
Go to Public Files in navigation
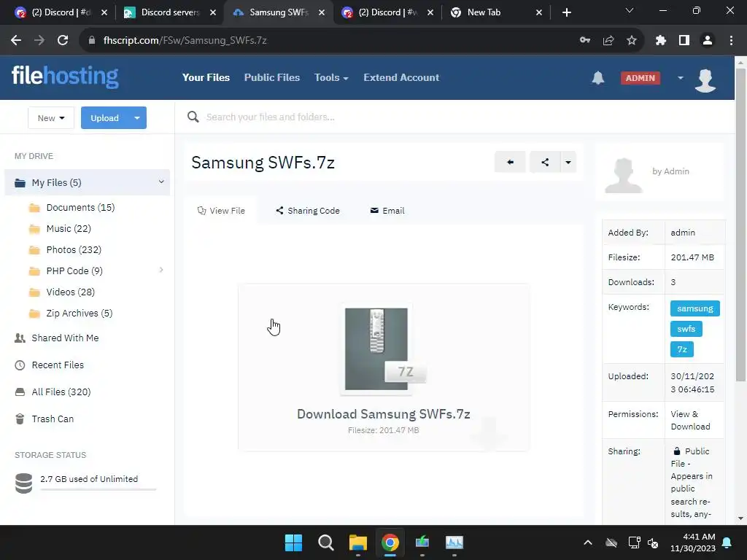pyautogui.click(x=272, y=77)
